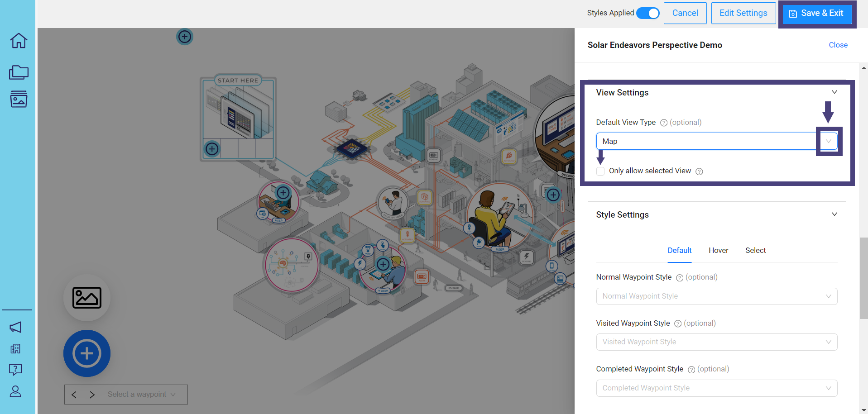Click the blue add waypoint plus button
Image resolution: width=868 pixels, height=414 pixels.
pyautogui.click(x=86, y=353)
